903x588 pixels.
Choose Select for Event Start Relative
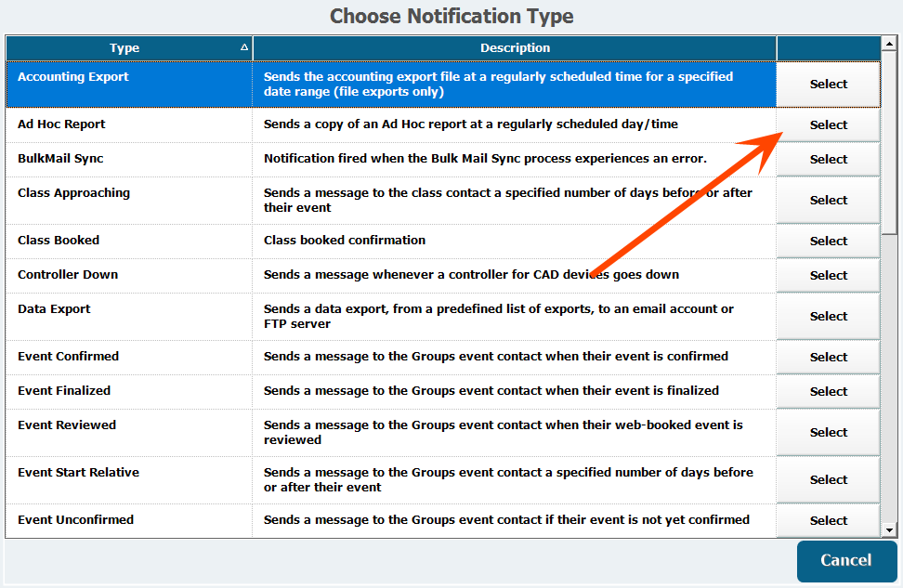click(x=828, y=480)
